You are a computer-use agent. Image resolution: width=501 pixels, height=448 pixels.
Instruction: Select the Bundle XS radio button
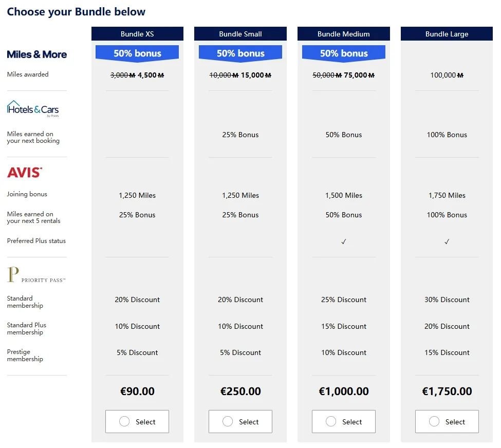point(124,421)
